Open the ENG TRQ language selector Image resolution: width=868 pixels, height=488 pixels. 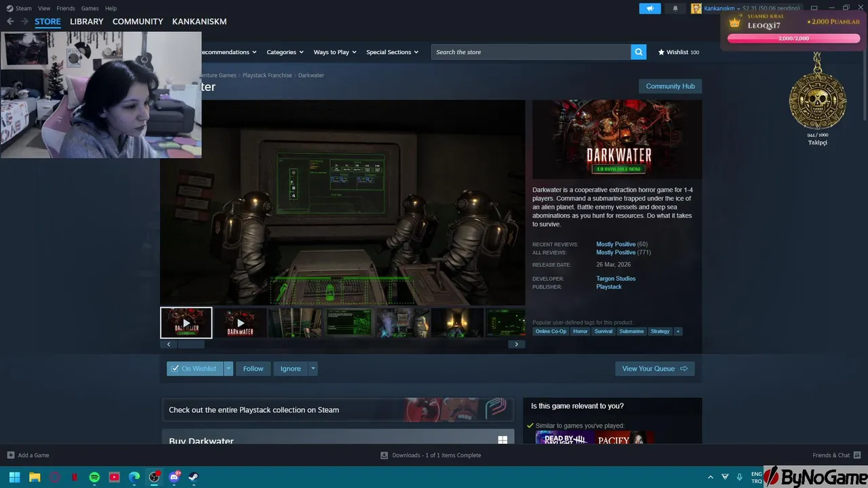tap(757, 477)
